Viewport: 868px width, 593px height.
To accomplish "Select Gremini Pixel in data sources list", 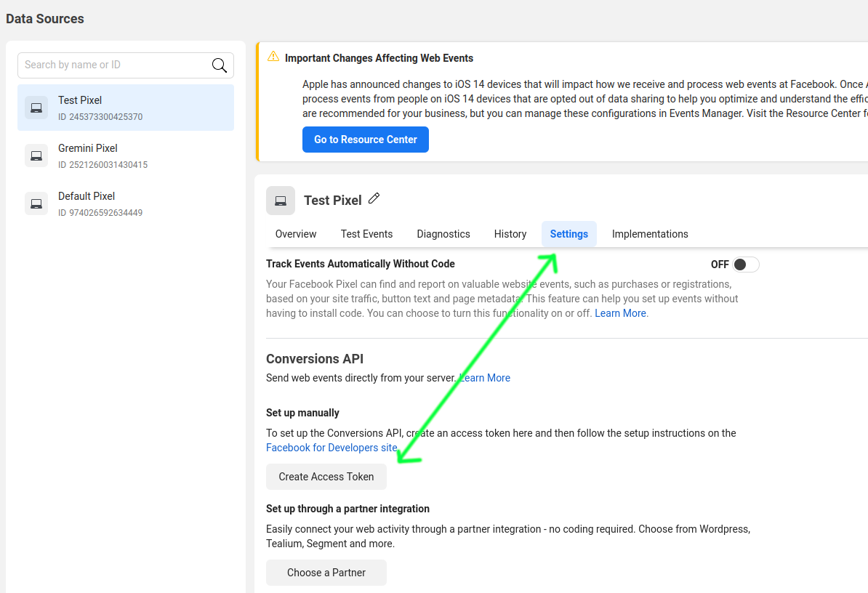I will tap(126, 156).
